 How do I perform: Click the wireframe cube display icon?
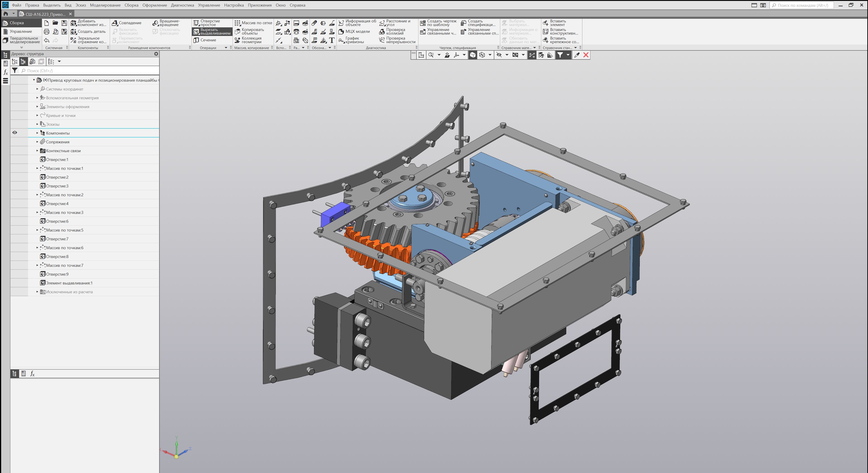pos(482,55)
